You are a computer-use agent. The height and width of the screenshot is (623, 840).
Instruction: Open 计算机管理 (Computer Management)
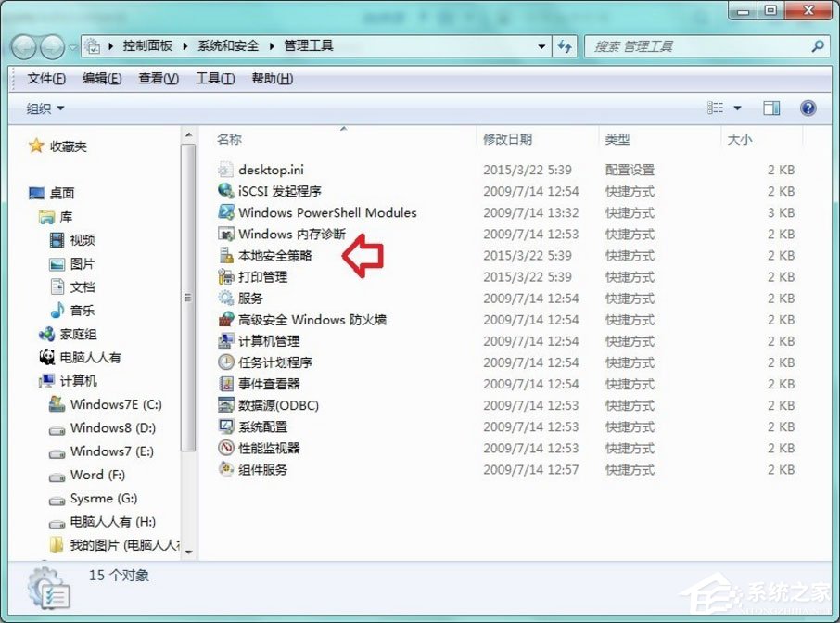272,341
